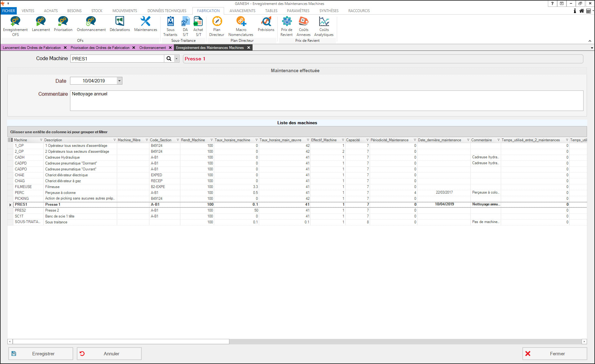The width and height of the screenshot is (595, 364).
Task: Click into the Commentaire text field
Action: (x=326, y=101)
